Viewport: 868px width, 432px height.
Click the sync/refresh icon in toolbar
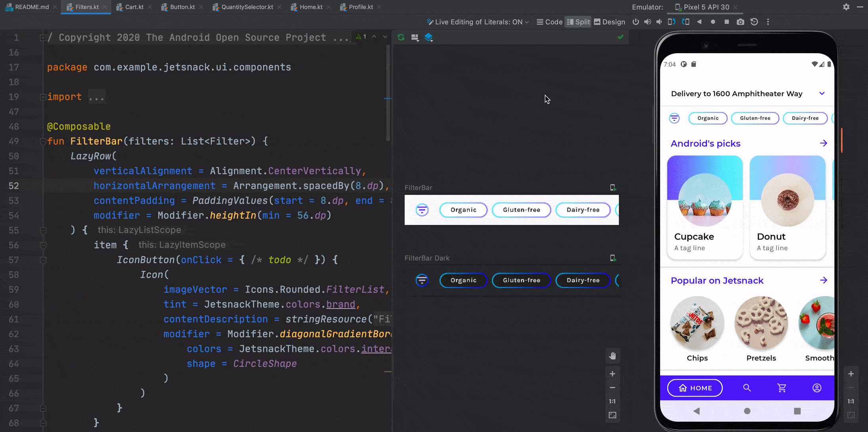(x=400, y=37)
